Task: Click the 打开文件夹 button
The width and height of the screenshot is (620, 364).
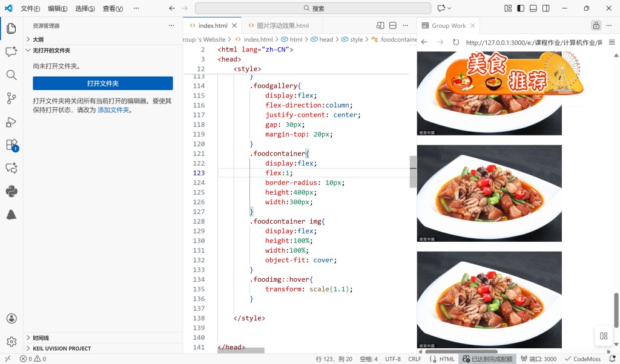Action: pyautogui.click(x=102, y=83)
